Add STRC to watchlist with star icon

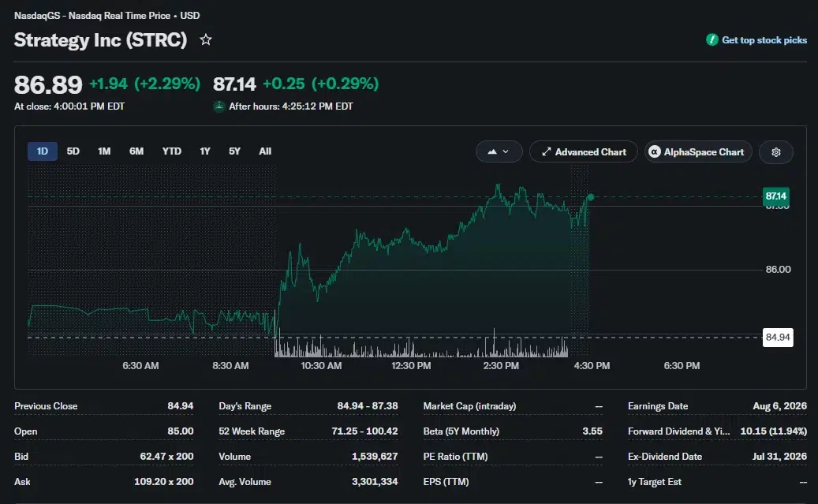[206, 39]
